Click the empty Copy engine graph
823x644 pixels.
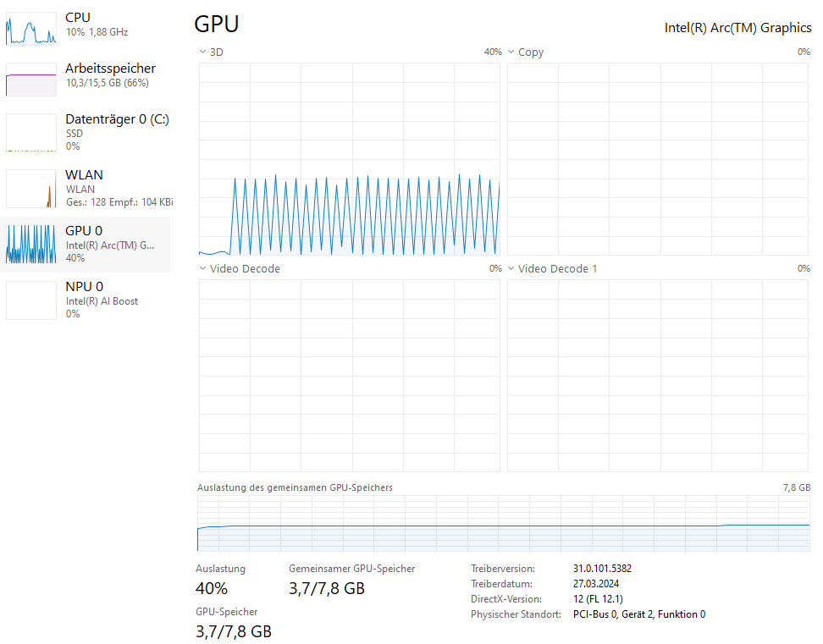pyautogui.click(x=659, y=159)
